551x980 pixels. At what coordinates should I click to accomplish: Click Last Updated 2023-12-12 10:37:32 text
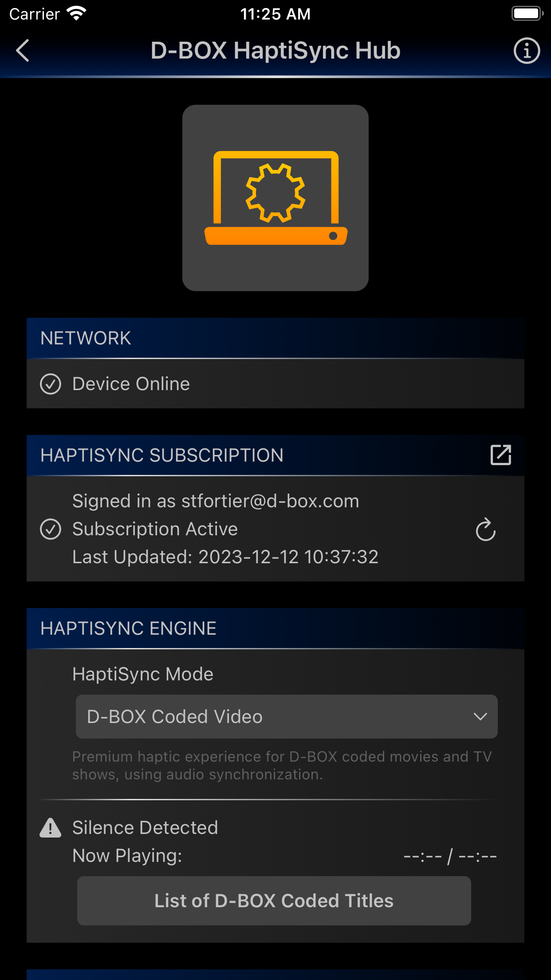point(225,557)
